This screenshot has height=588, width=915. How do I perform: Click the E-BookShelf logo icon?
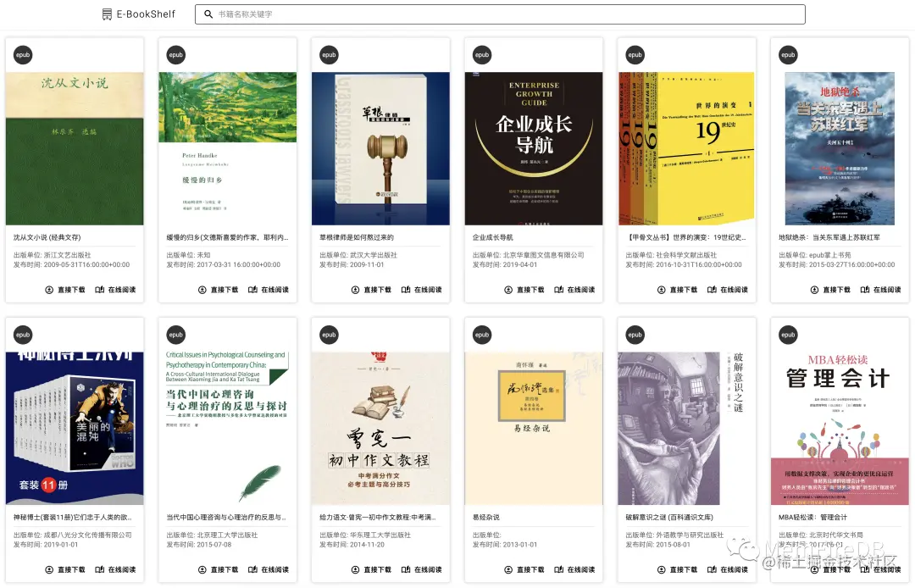[x=107, y=14]
